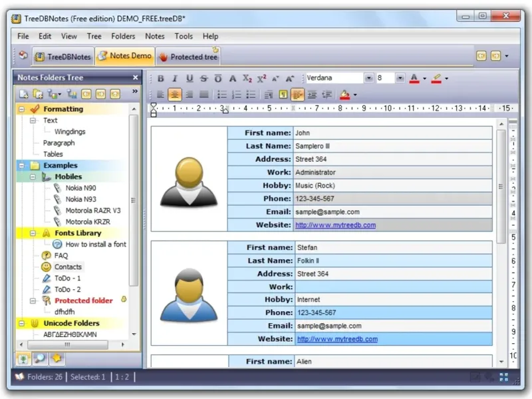This screenshot has width=532, height=399.
Task: Increase font size with large A icon
Action: (290, 78)
